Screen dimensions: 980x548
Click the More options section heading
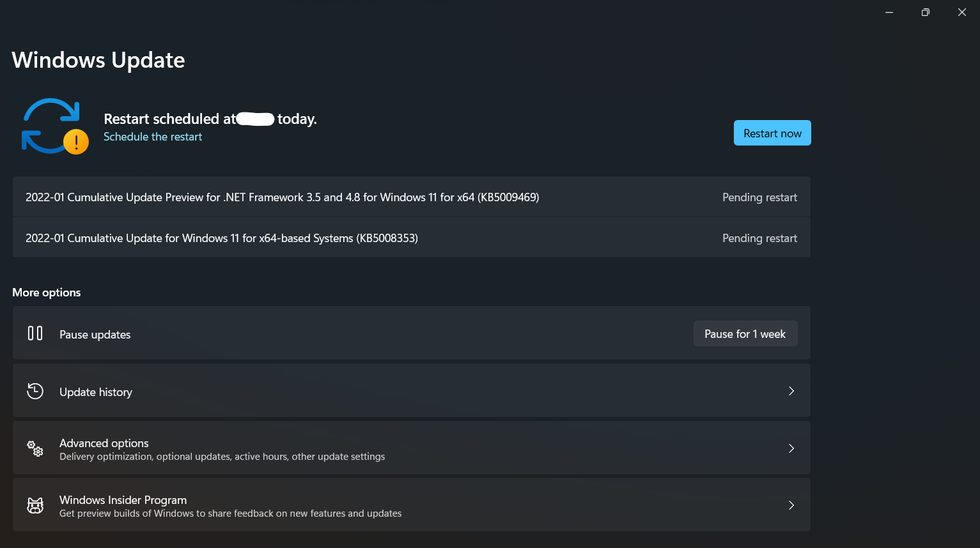[47, 293]
